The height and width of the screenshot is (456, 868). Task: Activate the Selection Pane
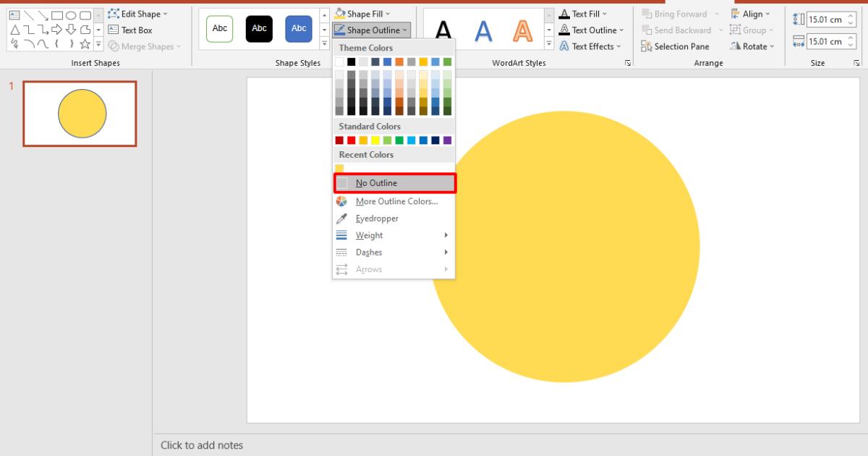click(x=675, y=46)
